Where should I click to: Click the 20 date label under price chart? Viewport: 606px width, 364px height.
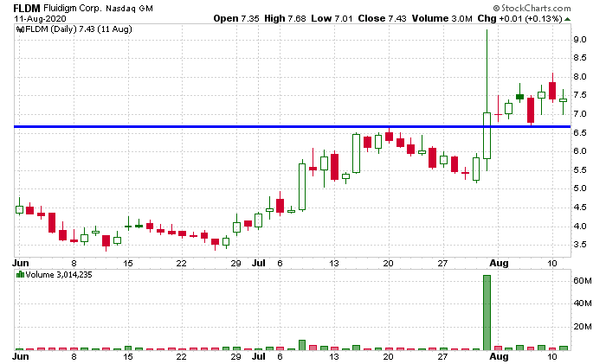[x=388, y=263]
